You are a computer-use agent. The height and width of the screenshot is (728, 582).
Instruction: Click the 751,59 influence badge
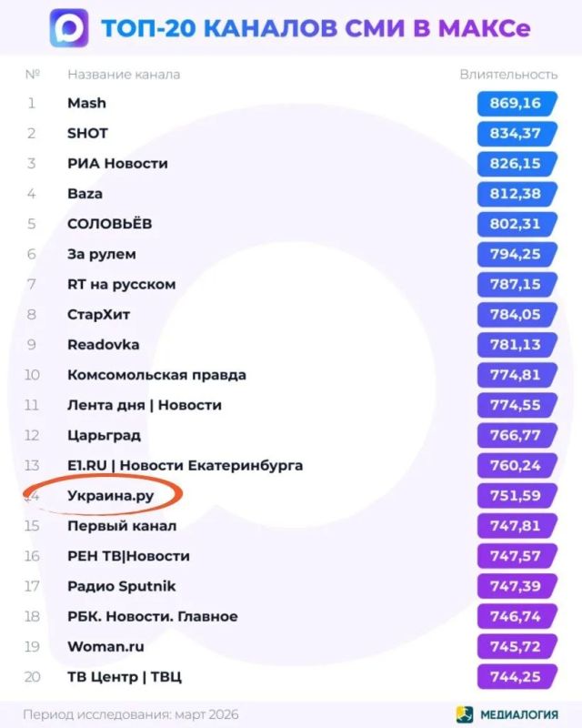pos(517,495)
